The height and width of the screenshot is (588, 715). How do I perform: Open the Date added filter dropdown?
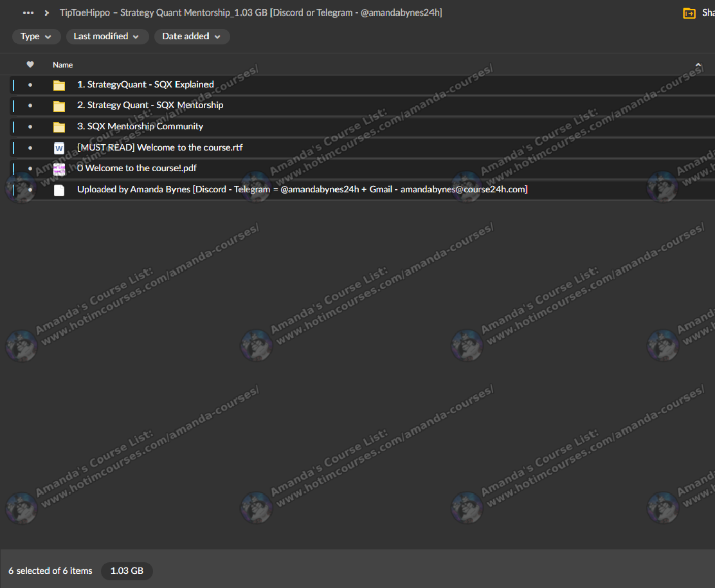point(192,37)
